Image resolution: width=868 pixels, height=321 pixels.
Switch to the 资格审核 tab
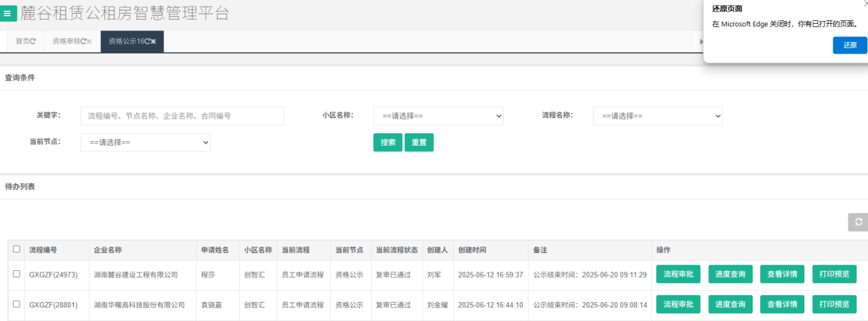(66, 41)
